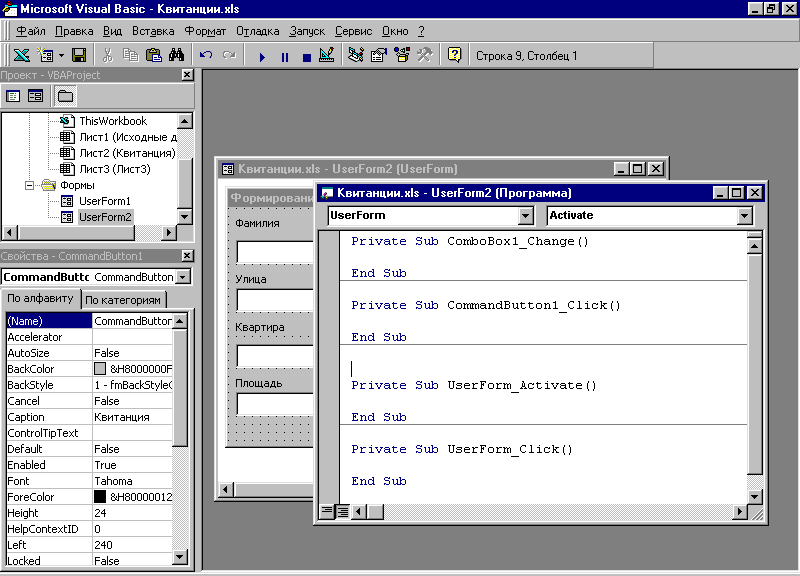Open the Вставка menu
The width and height of the screenshot is (800, 576).
pos(153,31)
